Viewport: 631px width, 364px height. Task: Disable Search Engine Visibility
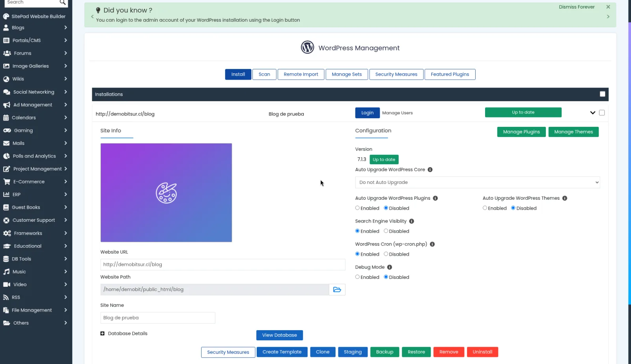pos(386,231)
